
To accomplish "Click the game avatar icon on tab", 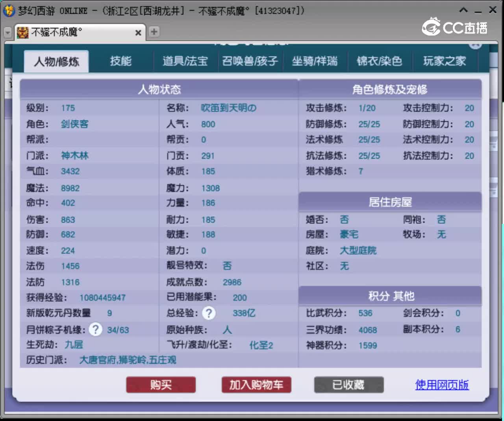I will (x=23, y=32).
